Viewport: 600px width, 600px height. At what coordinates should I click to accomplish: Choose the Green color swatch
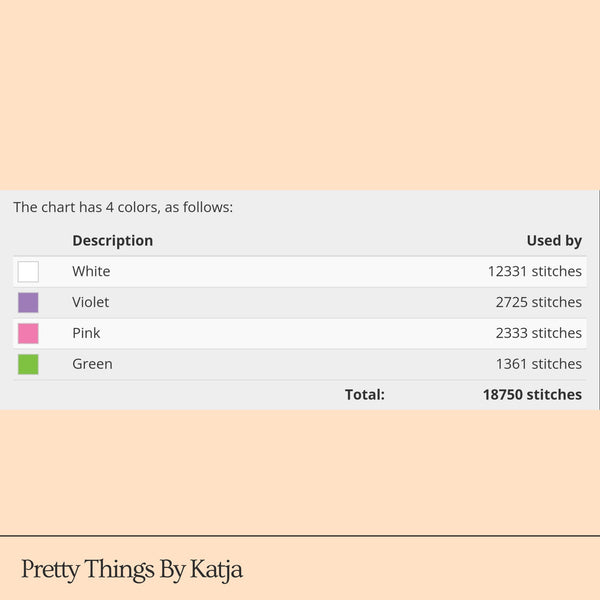pos(28,364)
